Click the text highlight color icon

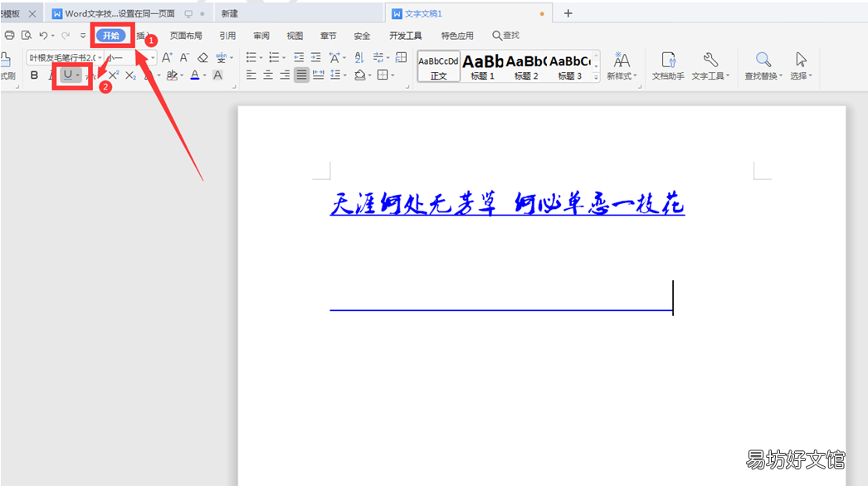tap(172, 75)
